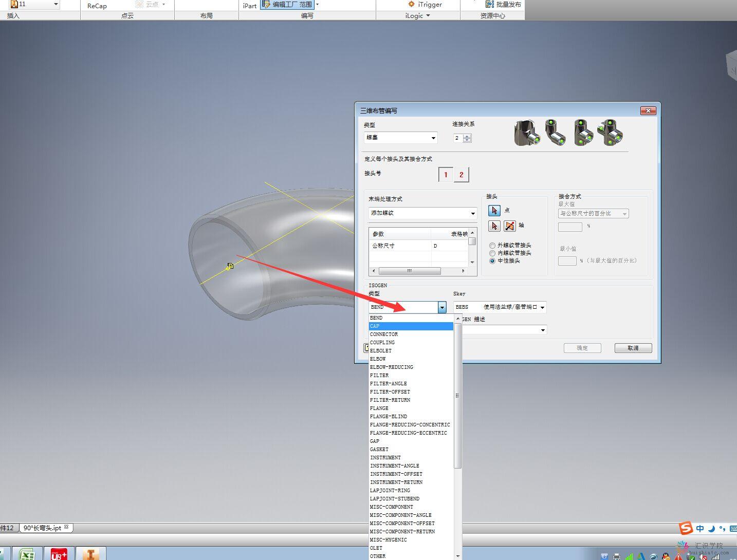Viewport: 737px width, 560px height.
Task: Click the flip axis direction icon
Action: (509, 226)
